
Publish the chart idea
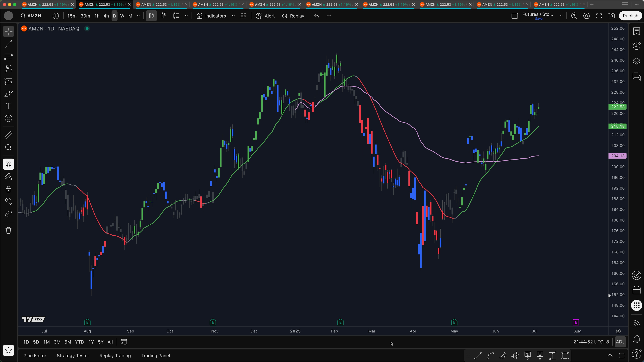point(630,16)
